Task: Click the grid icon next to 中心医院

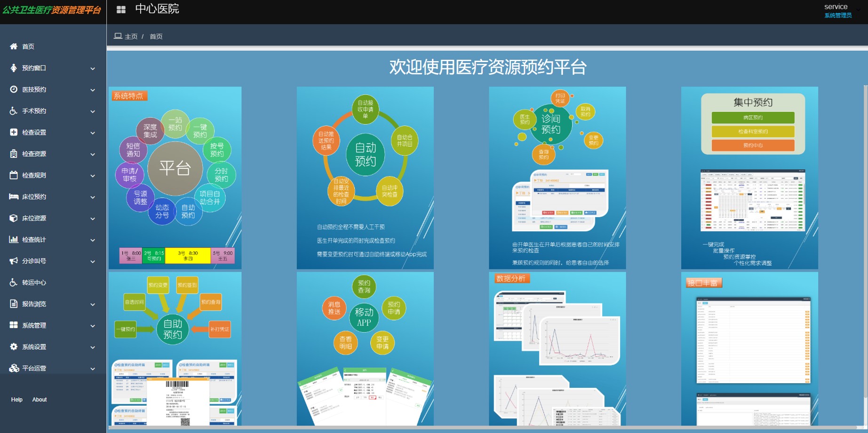Action: (121, 9)
